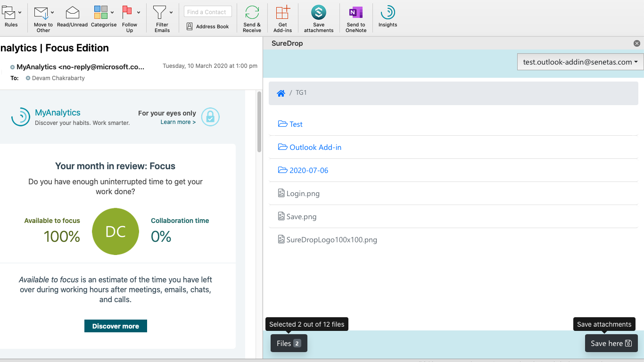Click the Filter Emails funnel icon
This screenshot has width=644, height=362.
[160, 13]
